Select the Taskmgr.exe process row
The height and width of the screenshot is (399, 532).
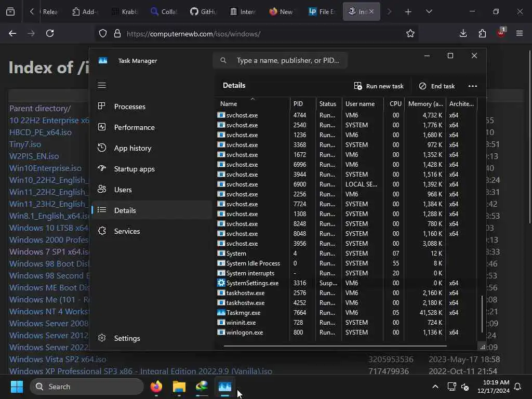tap(346, 312)
